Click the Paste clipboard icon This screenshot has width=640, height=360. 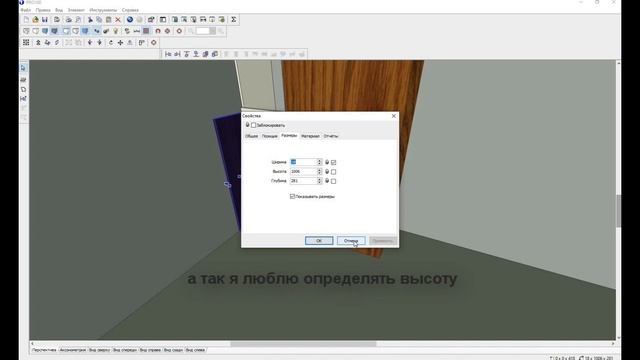pyautogui.click(x=109, y=20)
